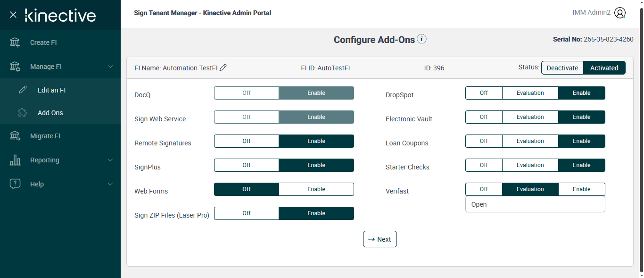Screen dimensions: 644x278
Task: Expand the Reporting menu chevron
Action: click(110, 160)
